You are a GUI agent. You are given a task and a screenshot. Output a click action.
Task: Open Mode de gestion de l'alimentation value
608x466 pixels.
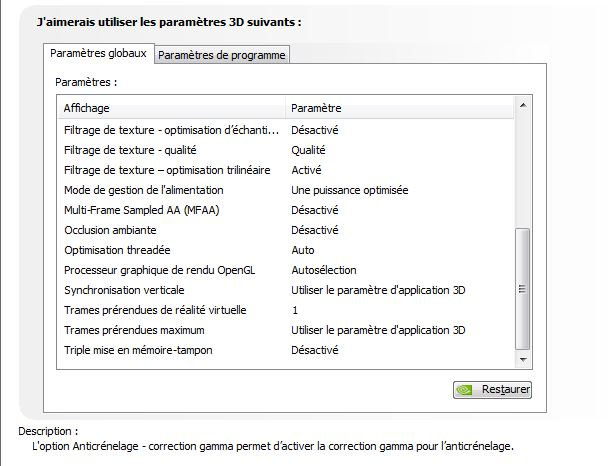(349, 190)
